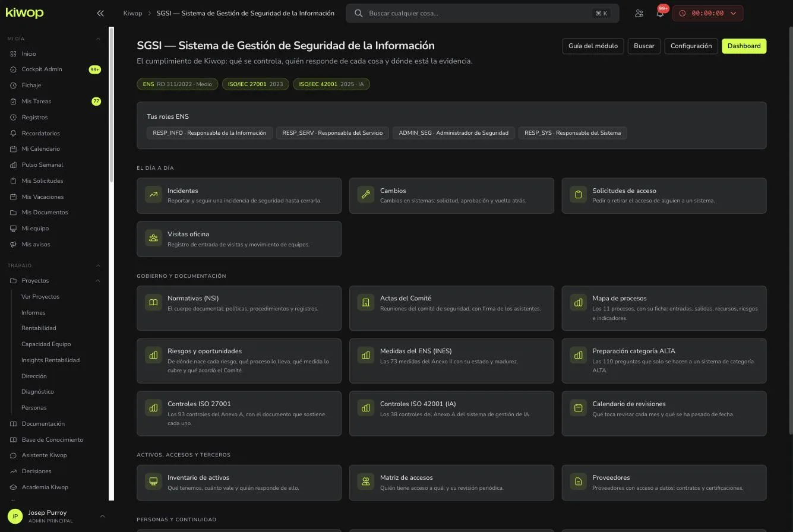
Task: Collapse the Proyectos submenu chevron
Action: (x=98, y=281)
